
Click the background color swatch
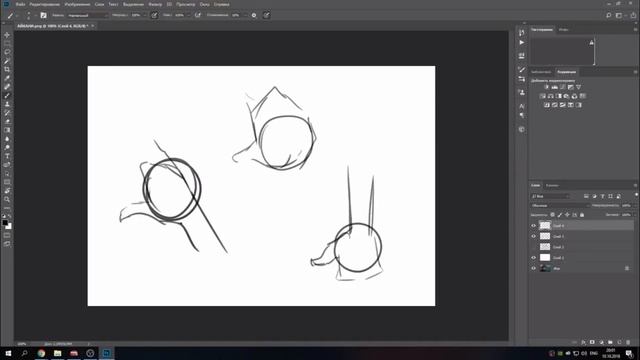9,227
